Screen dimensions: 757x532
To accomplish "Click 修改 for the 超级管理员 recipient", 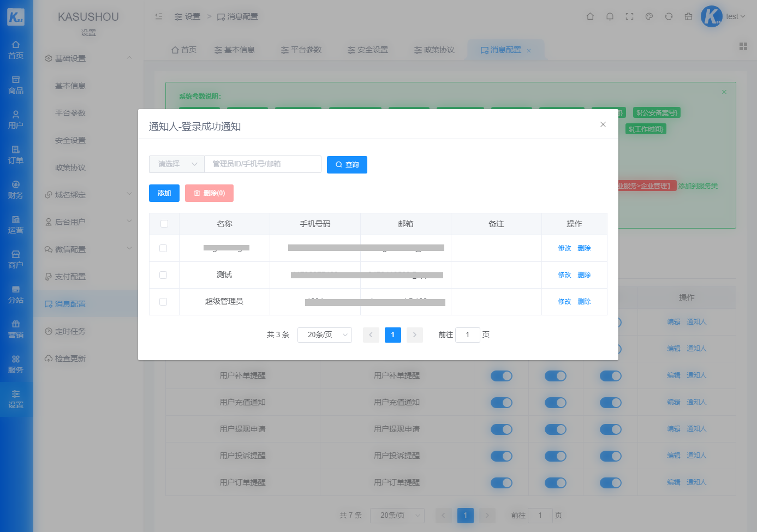I will pos(564,302).
